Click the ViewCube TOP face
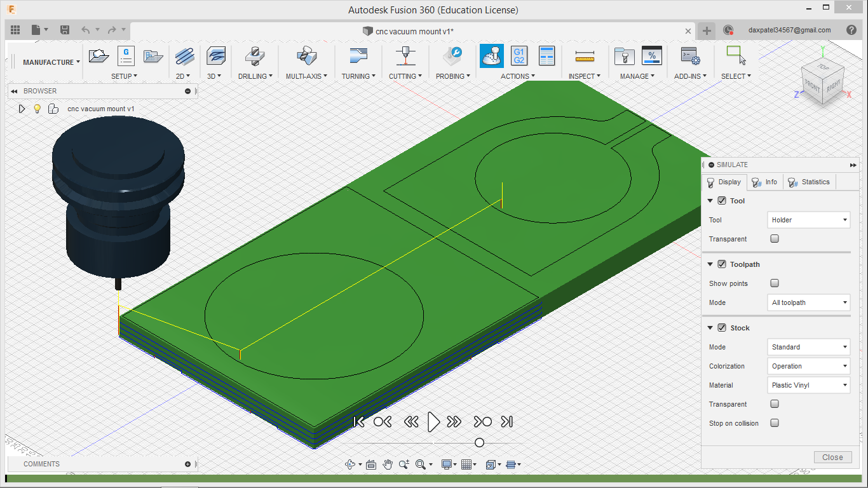 824,67
